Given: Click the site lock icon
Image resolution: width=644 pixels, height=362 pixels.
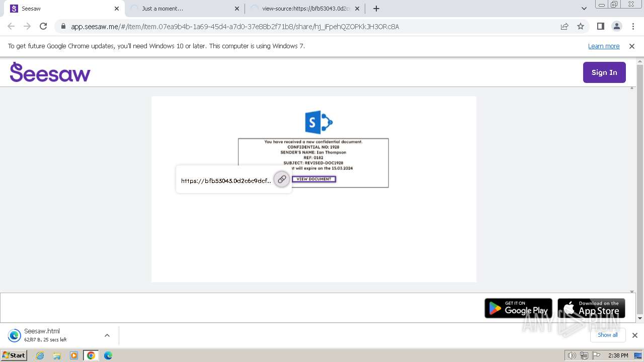Looking at the screenshot, I should coord(63,27).
